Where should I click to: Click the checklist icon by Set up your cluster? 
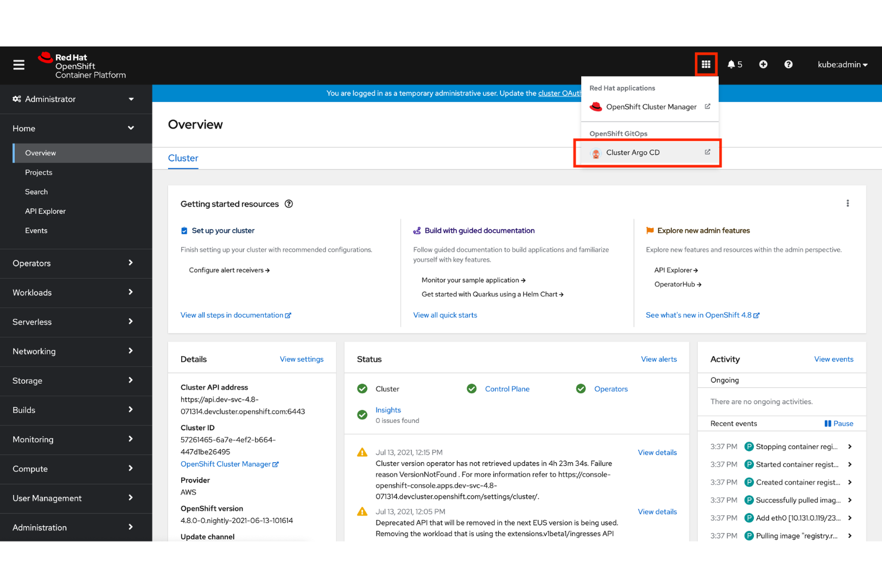point(185,231)
